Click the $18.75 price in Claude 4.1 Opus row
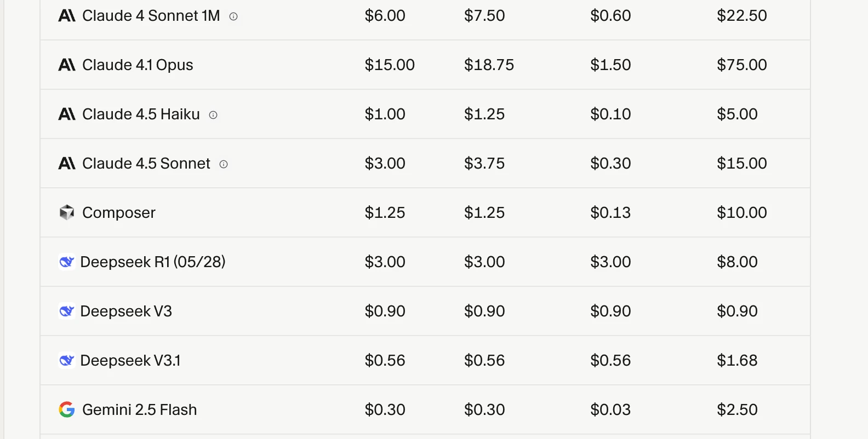The height and width of the screenshot is (439, 868). pos(489,65)
